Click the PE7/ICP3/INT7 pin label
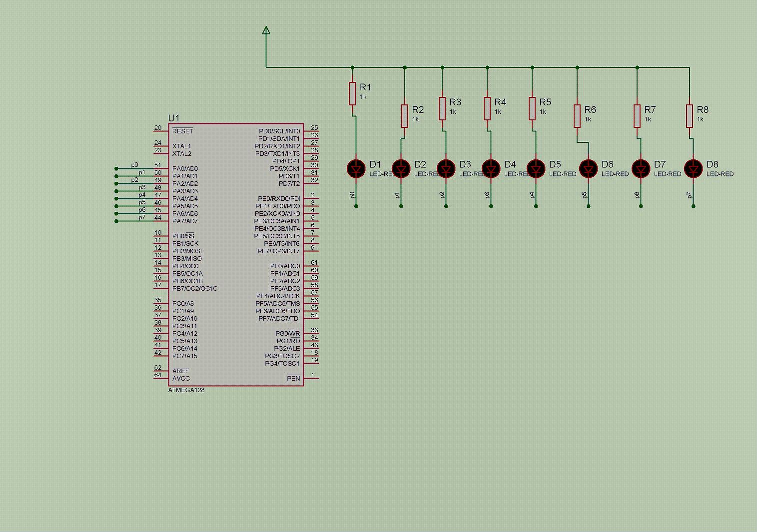This screenshot has height=532, width=757. [x=279, y=251]
